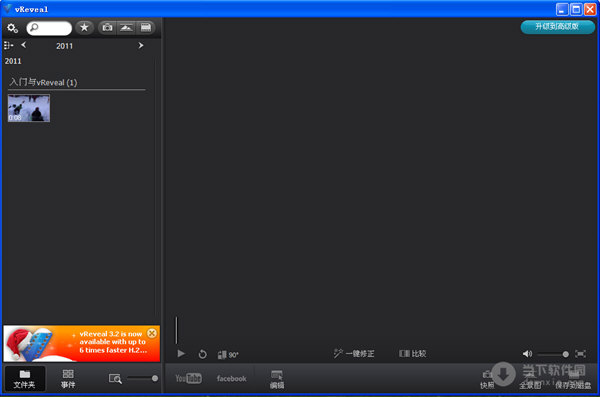Image resolution: width=600 pixels, height=397 pixels.
Task: Switch to the 文件夹 folder tab
Action: (25, 379)
